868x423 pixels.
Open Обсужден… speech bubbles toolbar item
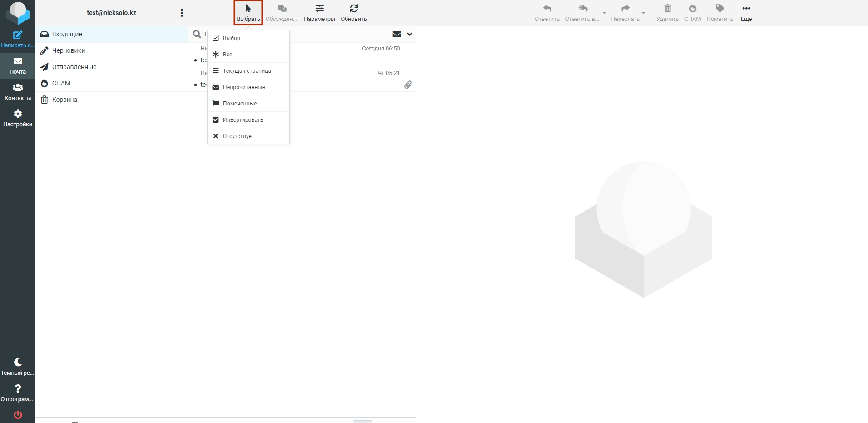point(281,13)
